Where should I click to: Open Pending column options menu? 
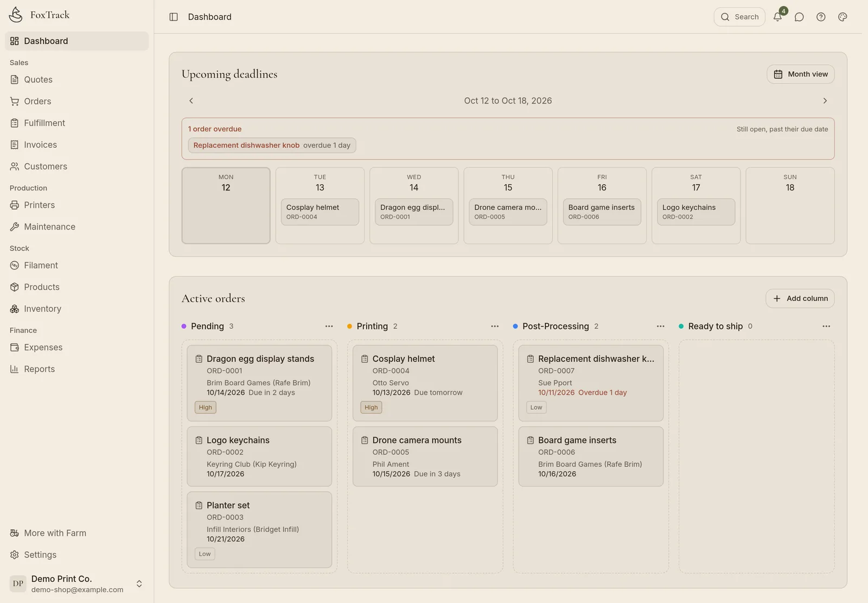tap(329, 326)
